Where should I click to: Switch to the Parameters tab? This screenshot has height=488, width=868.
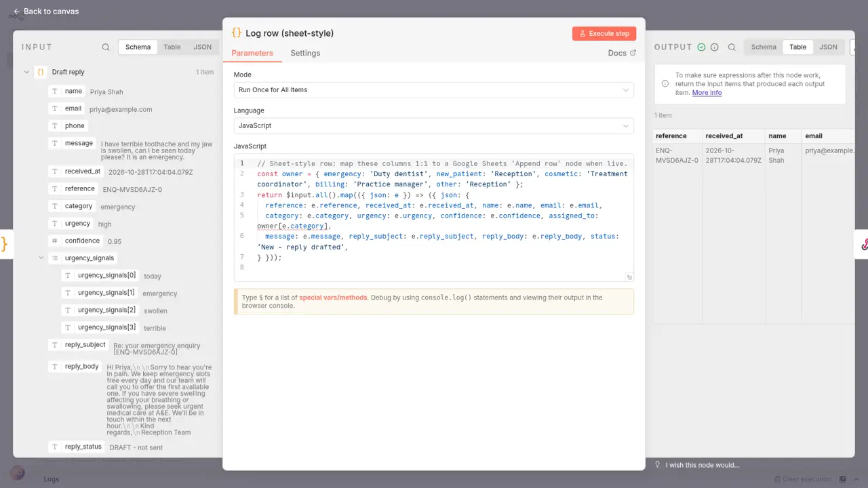click(252, 53)
